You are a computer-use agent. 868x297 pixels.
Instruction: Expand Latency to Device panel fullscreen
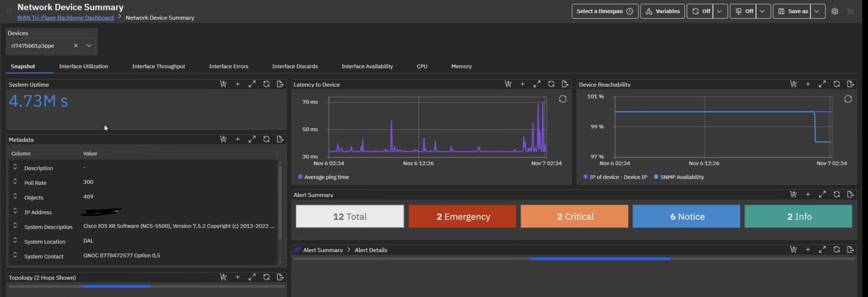click(537, 84)
